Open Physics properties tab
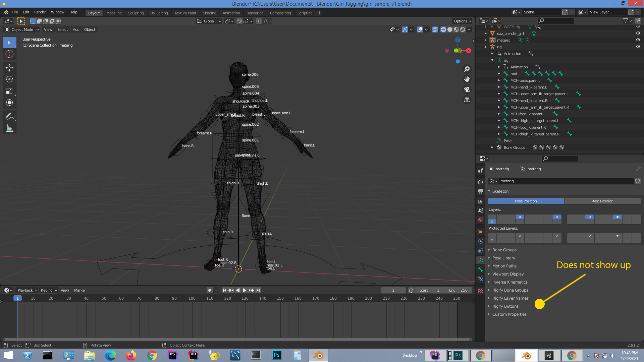The image size is (644, 362). pyautogui.click(x=481, y=241)
